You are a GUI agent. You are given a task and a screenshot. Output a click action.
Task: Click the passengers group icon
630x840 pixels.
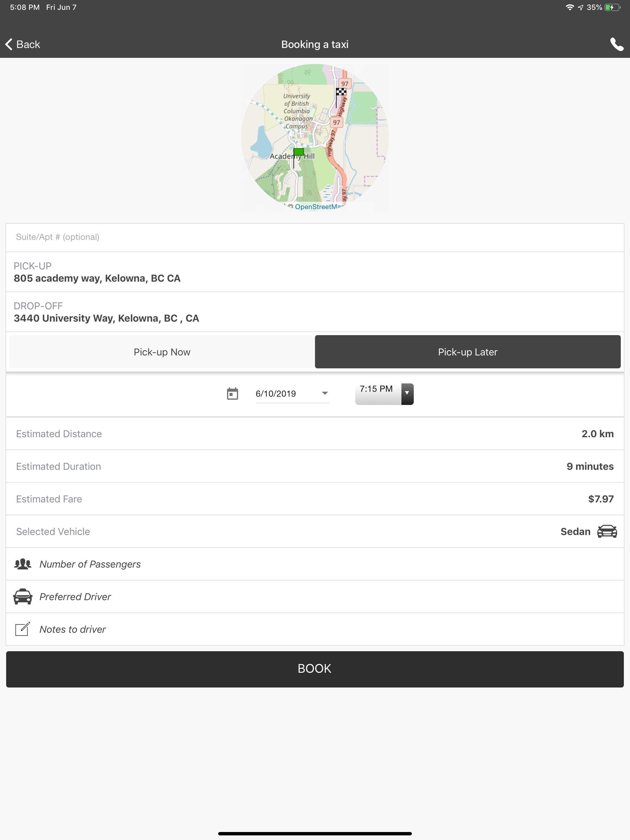23,564
